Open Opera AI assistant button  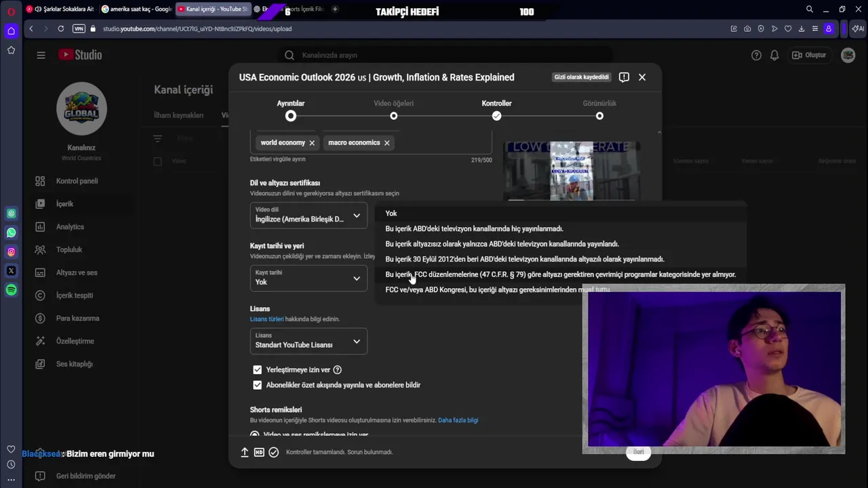(x=858, y=28)
